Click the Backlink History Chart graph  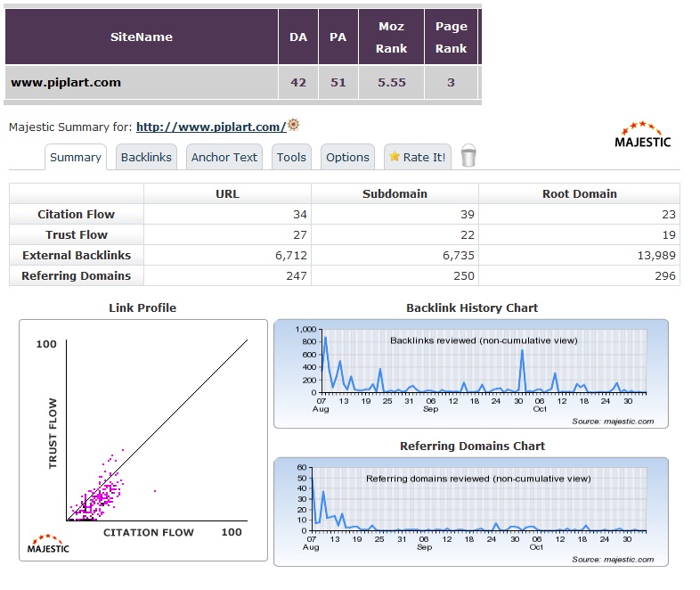[x=471, y=374]
